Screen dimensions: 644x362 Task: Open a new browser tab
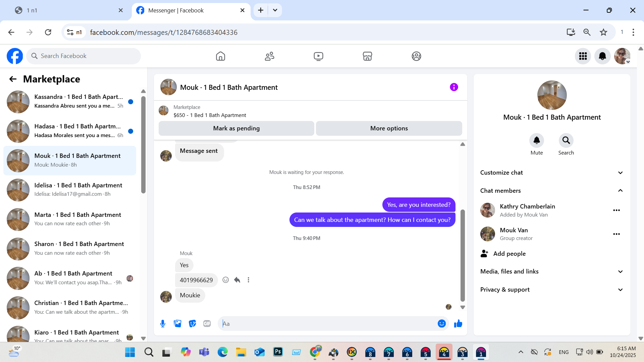[x=261, y=10]
